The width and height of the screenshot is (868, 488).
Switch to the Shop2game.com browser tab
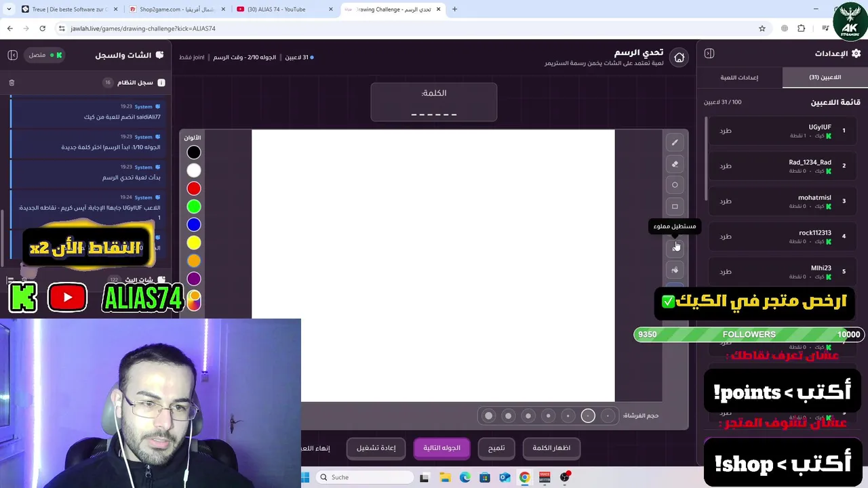tap(176, 9)
